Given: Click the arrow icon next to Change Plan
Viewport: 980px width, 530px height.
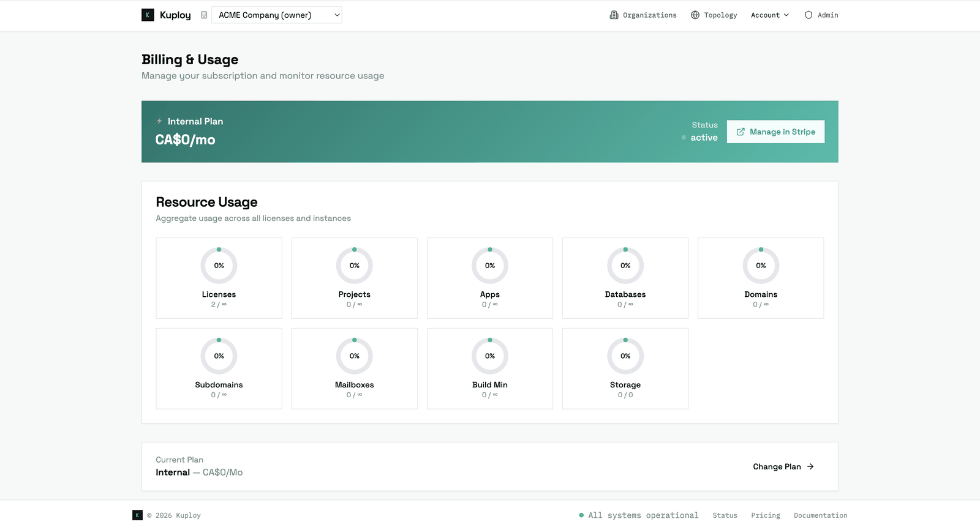Looking at the screenshot, I should 810,466.
